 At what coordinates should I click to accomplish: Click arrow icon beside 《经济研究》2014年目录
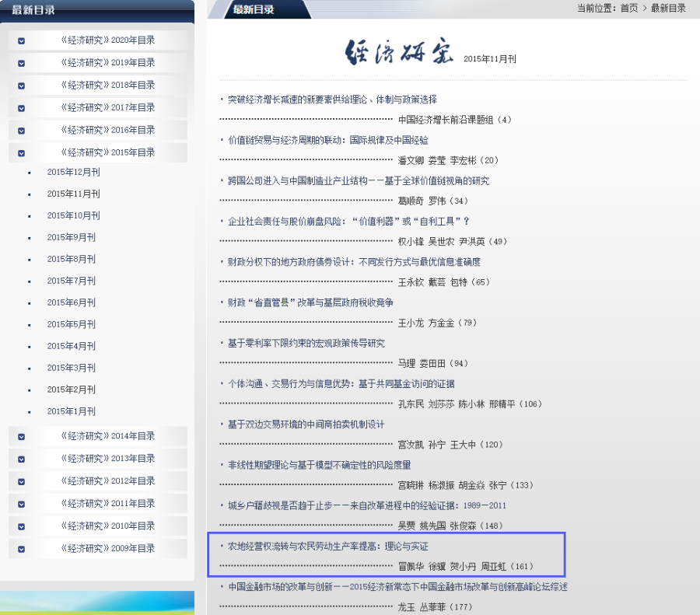[x=21, y=437]
